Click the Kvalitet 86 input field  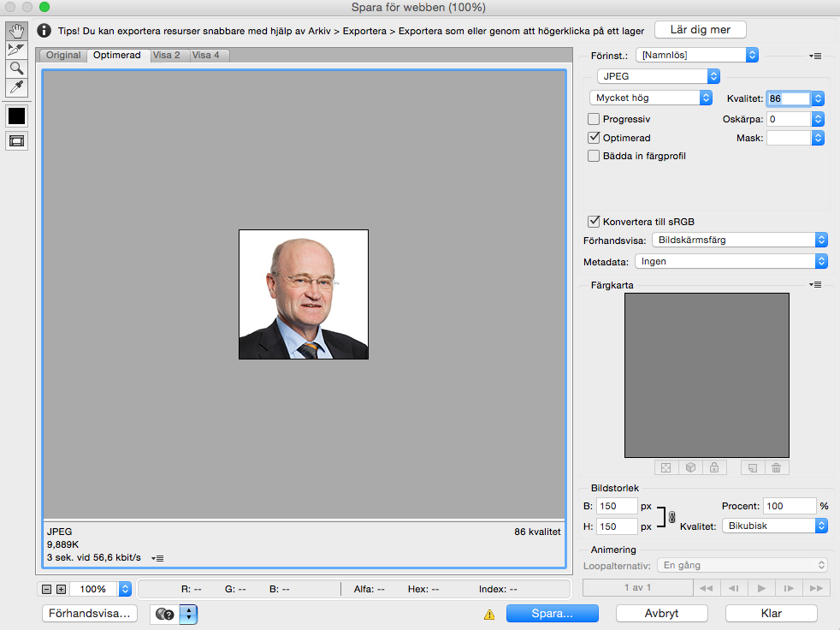pyautogui.click(x=789, y=98)
